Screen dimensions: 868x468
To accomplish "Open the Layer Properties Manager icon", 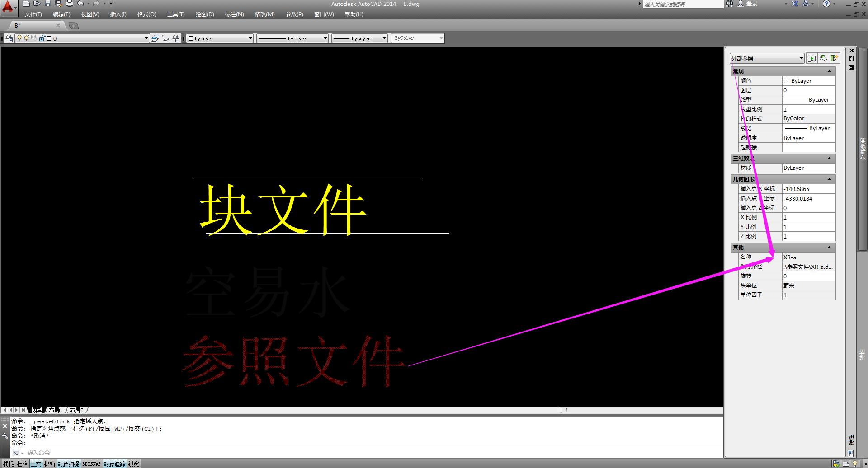I will (x=9, y=38).
